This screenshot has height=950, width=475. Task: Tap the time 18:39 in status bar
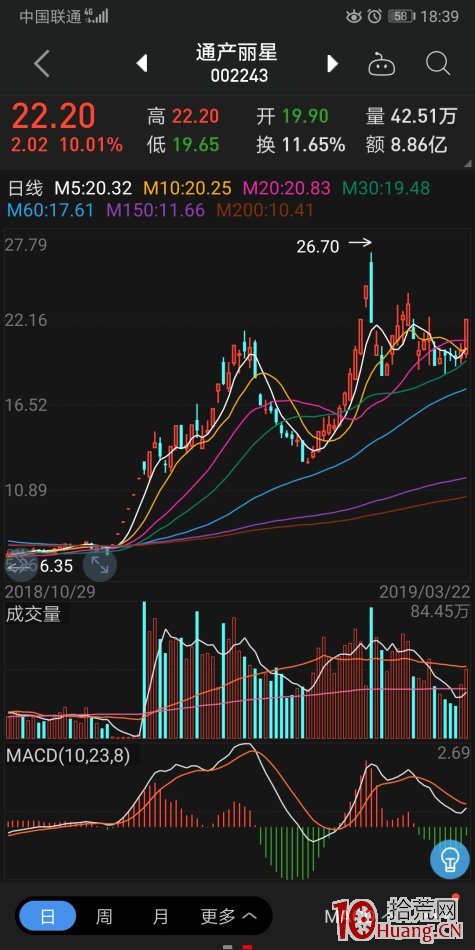pyautogui.click(x=440, y=16)
